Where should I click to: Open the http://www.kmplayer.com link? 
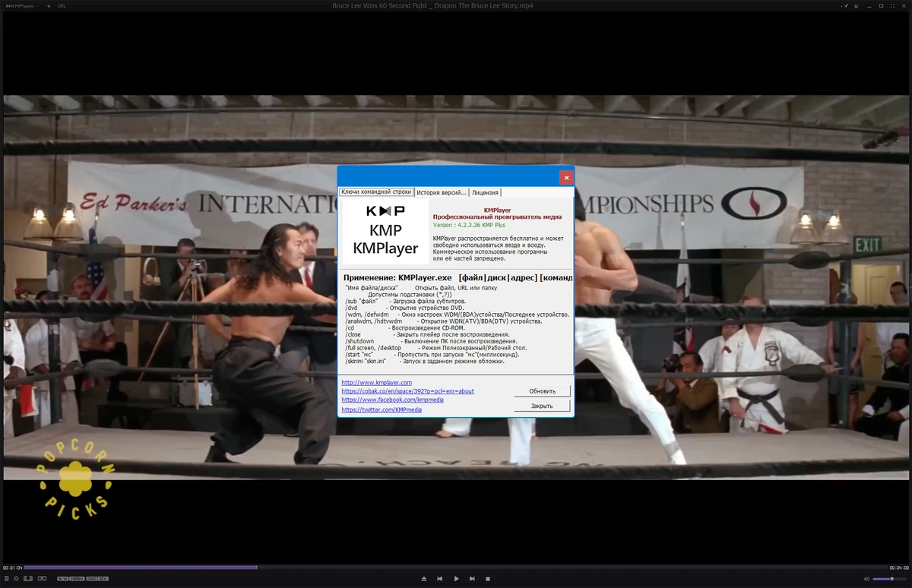[x=376, y=382]
